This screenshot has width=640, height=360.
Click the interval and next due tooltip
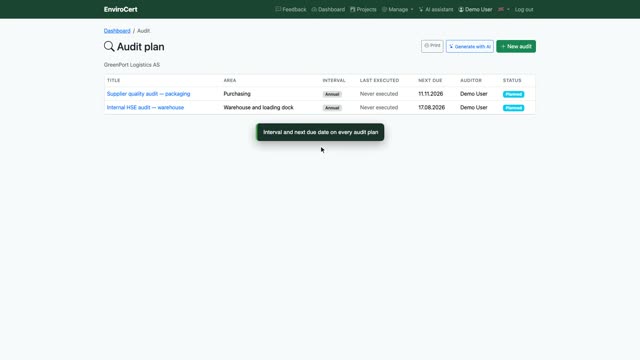point(320,132)
